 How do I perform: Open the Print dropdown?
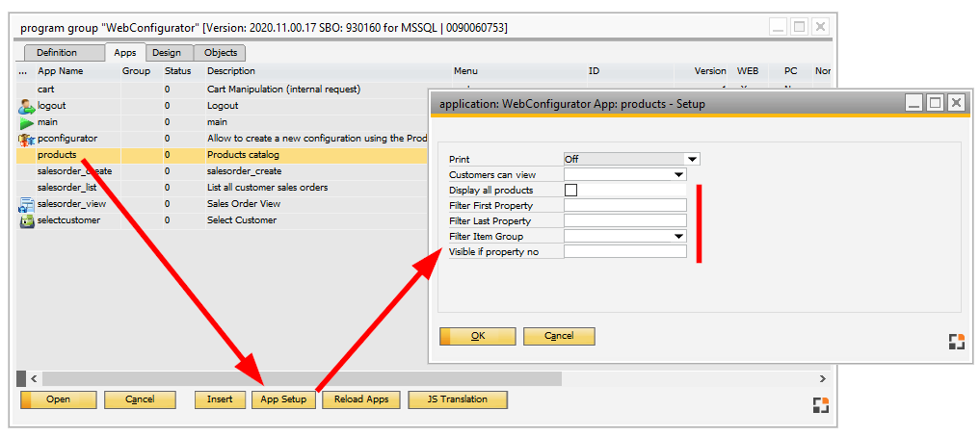(691, 159)
